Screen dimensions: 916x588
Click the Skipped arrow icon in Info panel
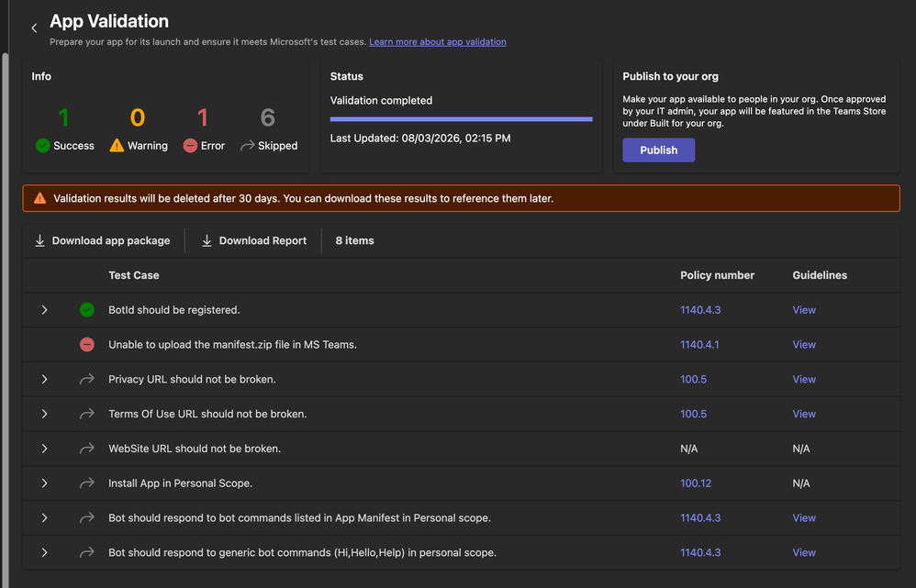point(247,145)
